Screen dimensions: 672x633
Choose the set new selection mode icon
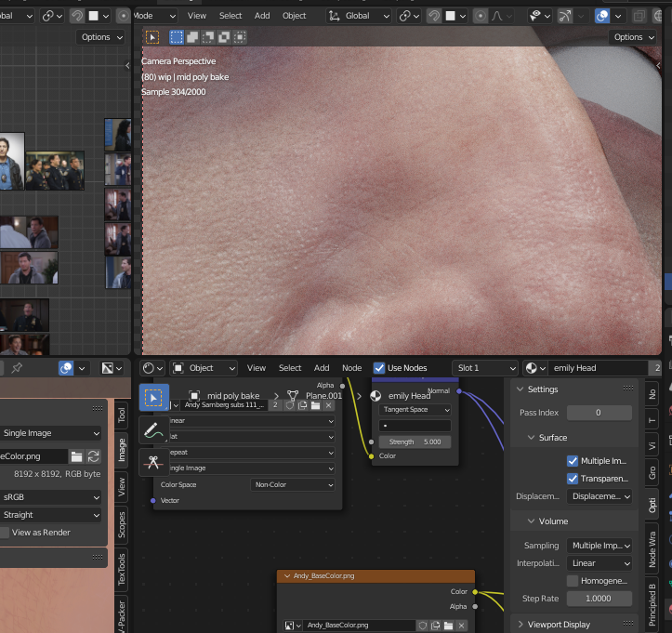177,37
